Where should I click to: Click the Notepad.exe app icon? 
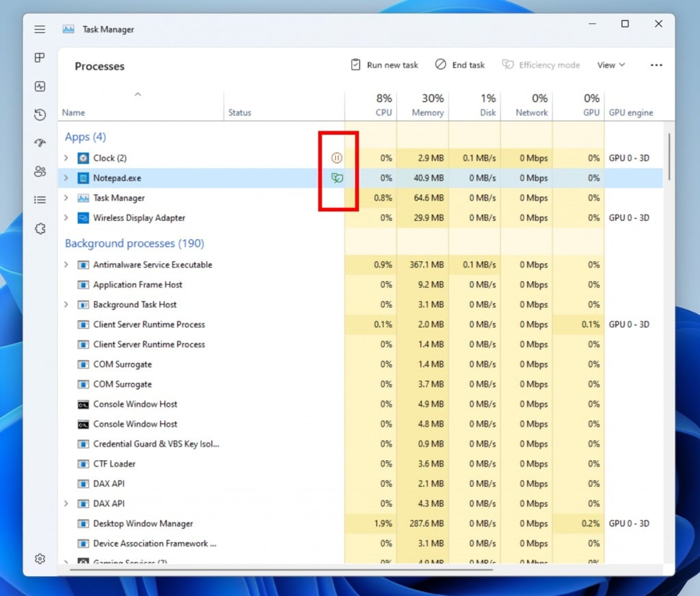tap(83, 178)
